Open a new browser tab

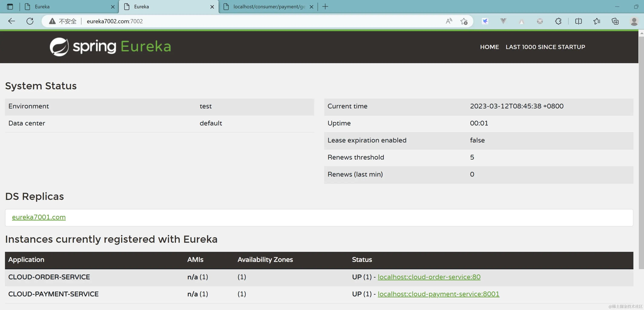[x=325, y=7]
